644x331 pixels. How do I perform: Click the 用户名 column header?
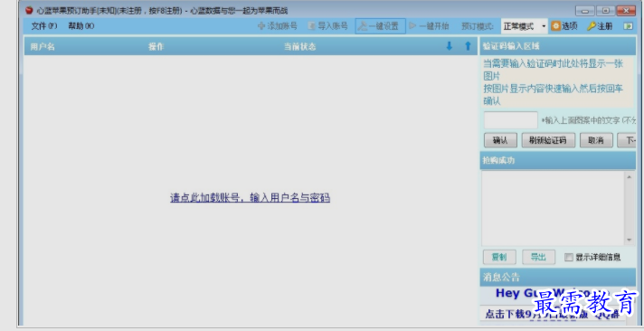[43, 47]
